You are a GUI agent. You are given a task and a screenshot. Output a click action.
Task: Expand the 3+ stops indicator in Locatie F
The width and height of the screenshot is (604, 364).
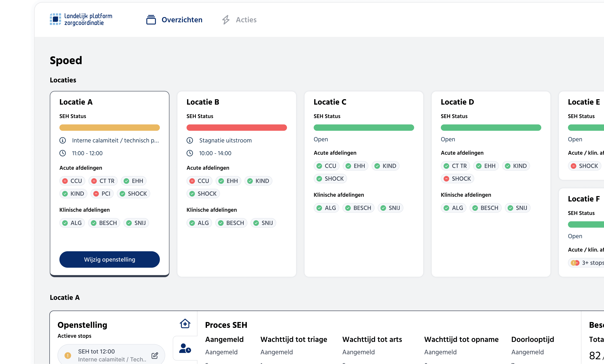pos(588,263)
